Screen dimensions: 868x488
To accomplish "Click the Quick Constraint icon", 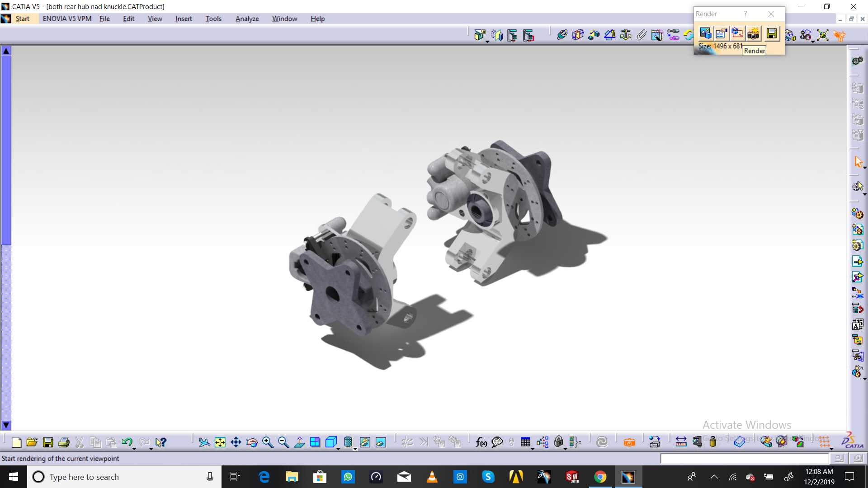I will tap(657, 35).
